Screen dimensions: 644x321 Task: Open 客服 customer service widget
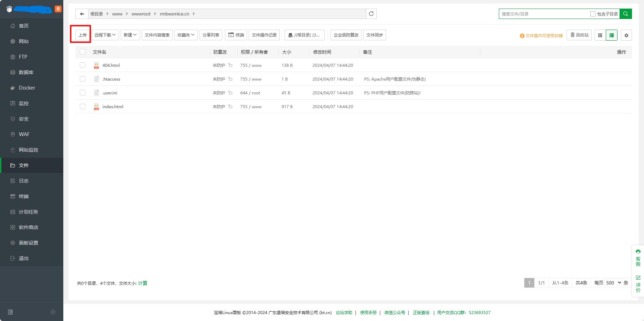coord(638,258)
